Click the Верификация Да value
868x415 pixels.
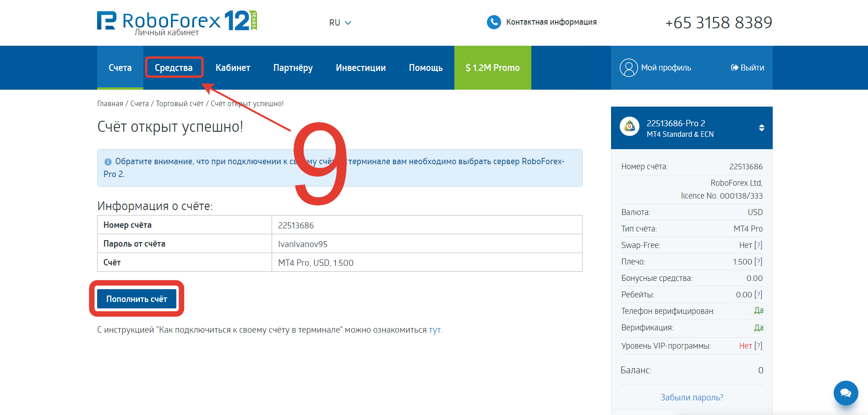pos(759,328)
